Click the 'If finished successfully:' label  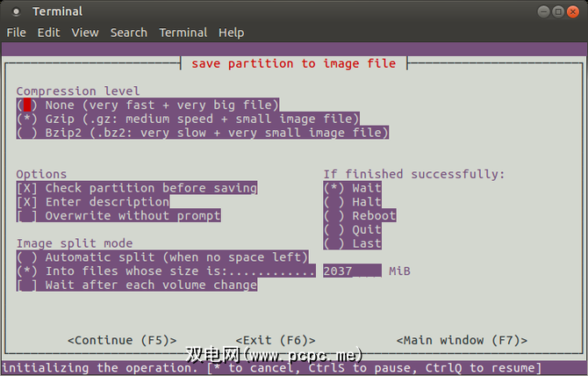tap(414, 174)
